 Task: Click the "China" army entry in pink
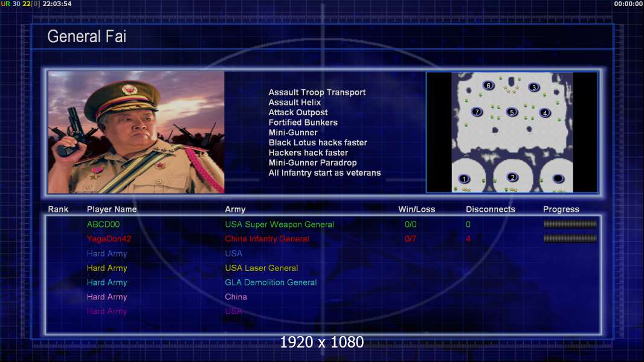[x=236, y=296]
